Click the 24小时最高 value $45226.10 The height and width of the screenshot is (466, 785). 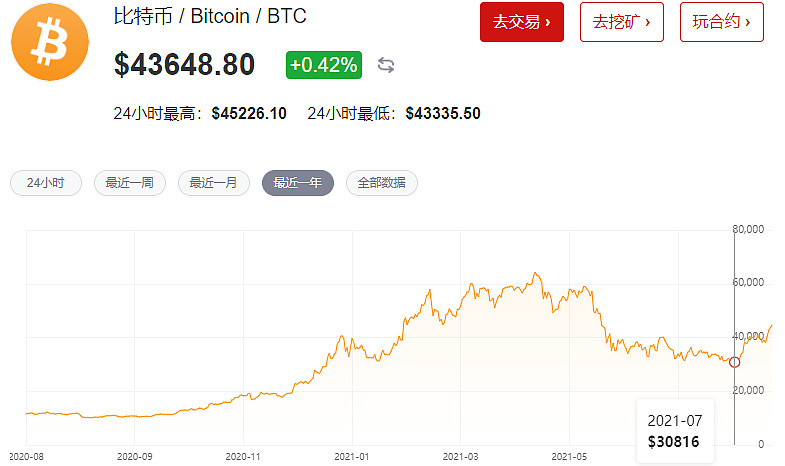tap(249, 114)
